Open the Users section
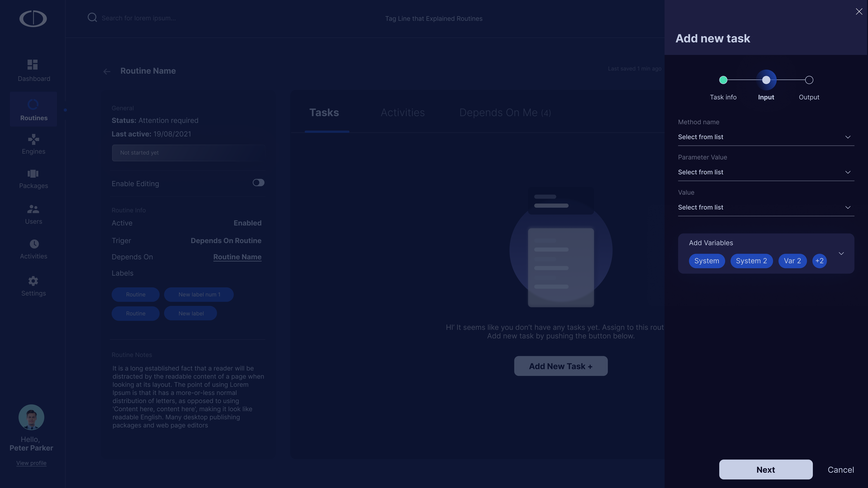 34,215
